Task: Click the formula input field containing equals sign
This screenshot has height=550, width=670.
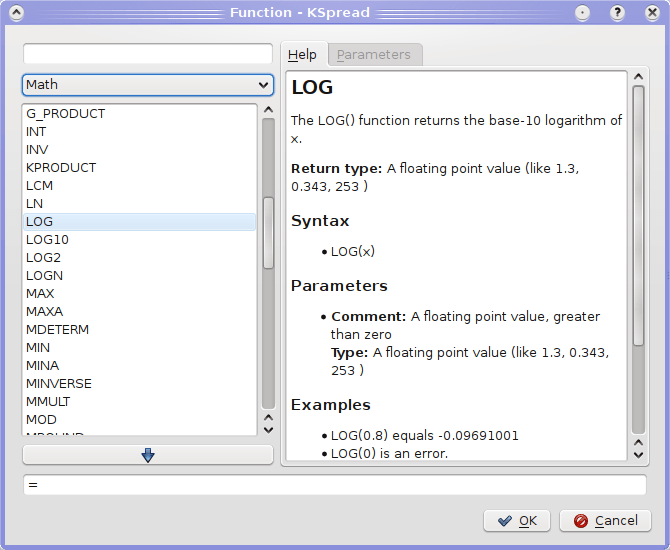Action: (335, 485)
